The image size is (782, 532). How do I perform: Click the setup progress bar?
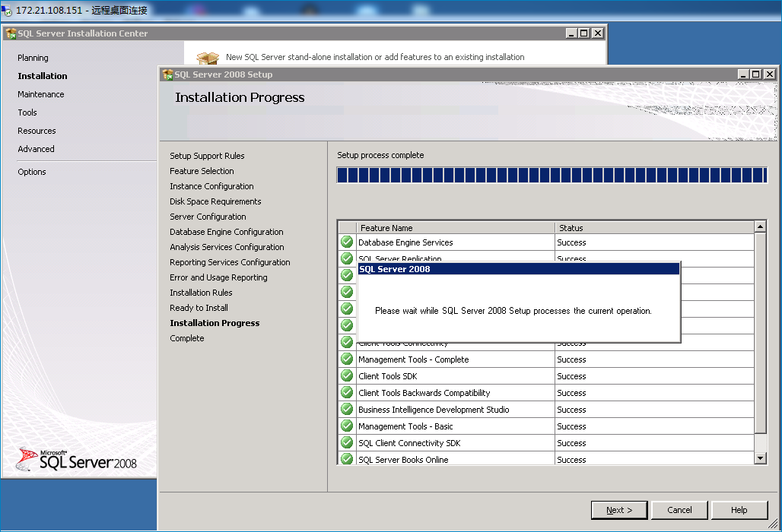552,176
